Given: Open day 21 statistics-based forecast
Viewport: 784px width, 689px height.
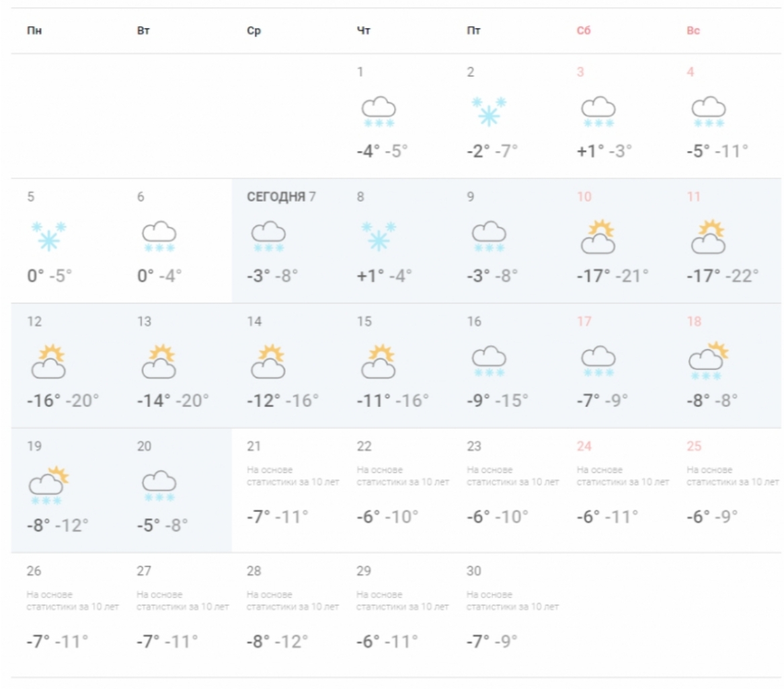Looking at the screenshot, I should coord(287,491).
